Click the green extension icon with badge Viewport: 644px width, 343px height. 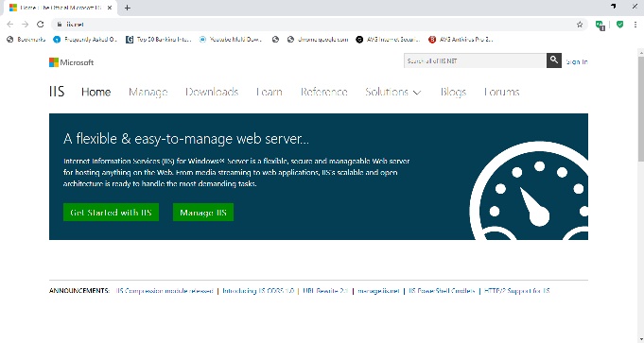pyautogui.click(x=600, y=26)
